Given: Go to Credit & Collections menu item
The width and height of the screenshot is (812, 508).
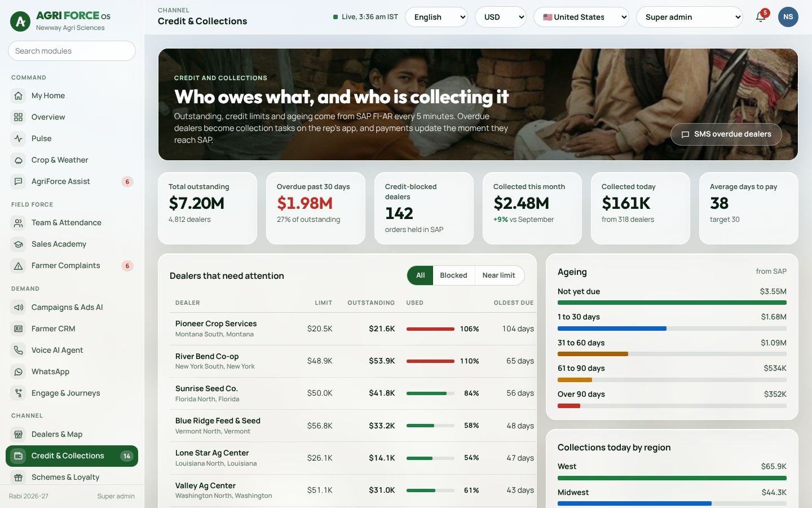Looking at the screenshot, I should (72, 456).
